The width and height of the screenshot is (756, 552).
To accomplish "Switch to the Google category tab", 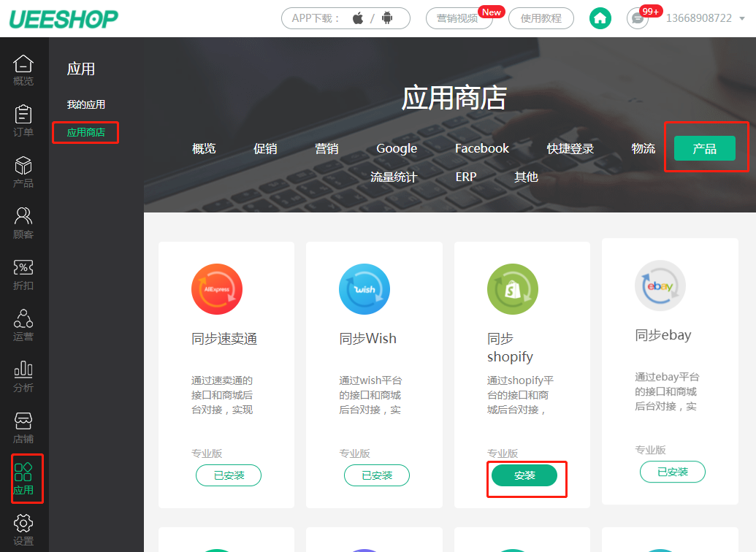I will [x=397, y=148].
